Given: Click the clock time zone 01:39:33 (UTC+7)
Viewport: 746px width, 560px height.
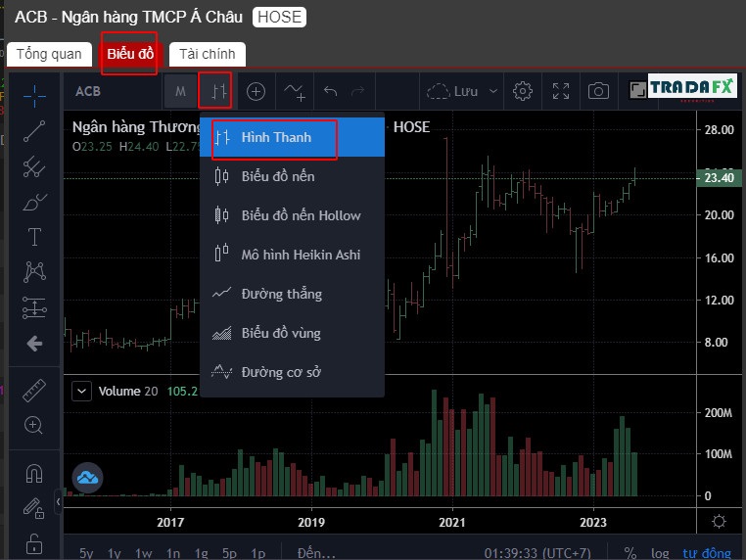Looking at the screenshot, I should coord(537,553).
